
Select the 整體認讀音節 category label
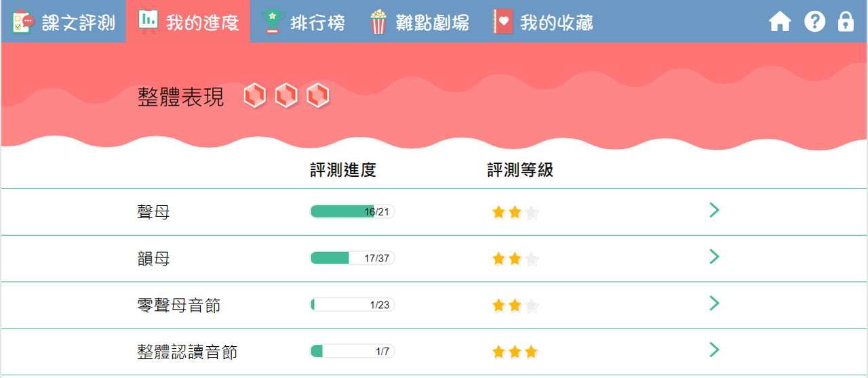click(187, 352)
